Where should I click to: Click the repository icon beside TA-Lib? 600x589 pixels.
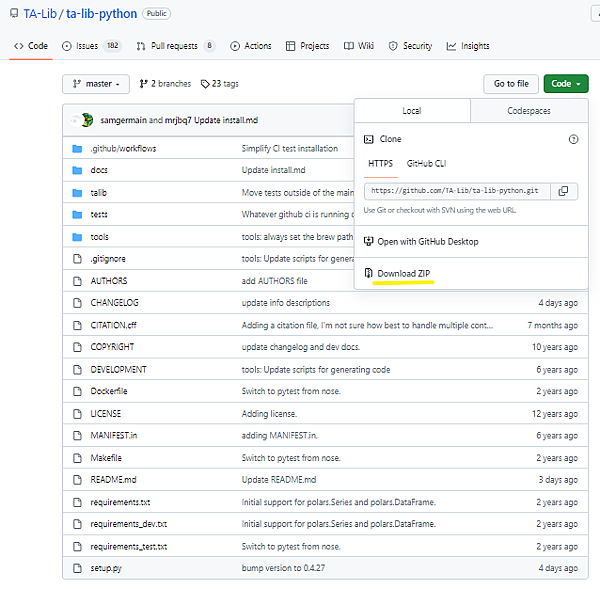tap(14, 13)
